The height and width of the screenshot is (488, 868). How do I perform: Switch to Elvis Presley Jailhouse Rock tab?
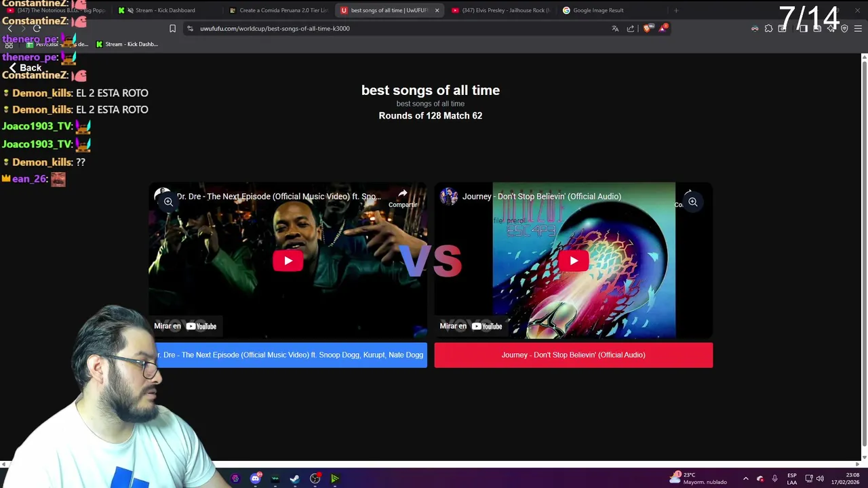(x=502, y=10)
